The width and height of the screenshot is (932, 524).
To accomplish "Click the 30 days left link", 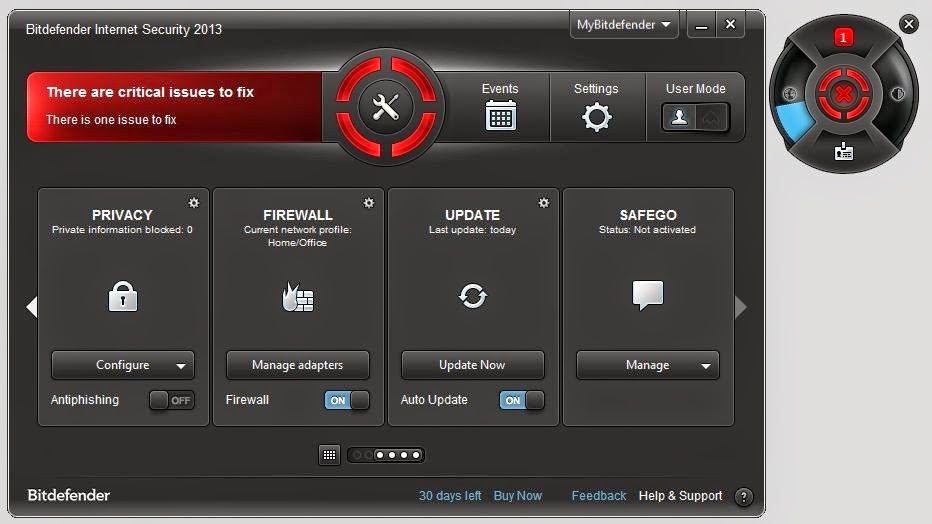I will [450, 495].
